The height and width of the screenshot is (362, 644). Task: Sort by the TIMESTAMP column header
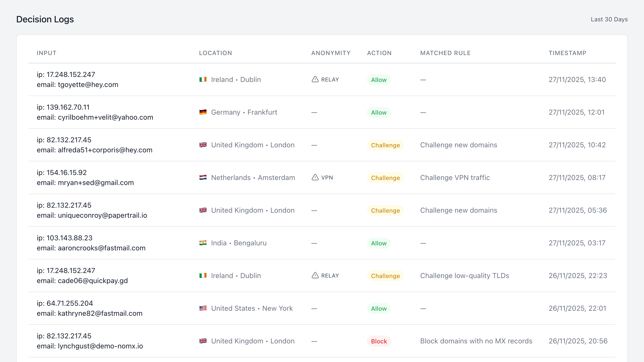pyautogui.click(x=567, y=53)
